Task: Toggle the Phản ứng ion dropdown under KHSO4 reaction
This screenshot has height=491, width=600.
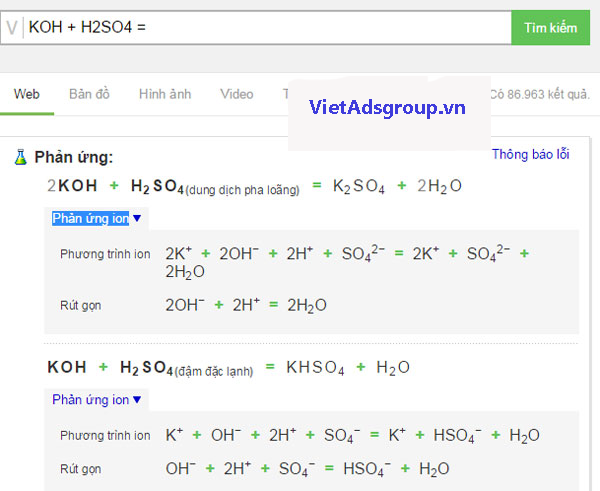Action: [x=97, y=399]
